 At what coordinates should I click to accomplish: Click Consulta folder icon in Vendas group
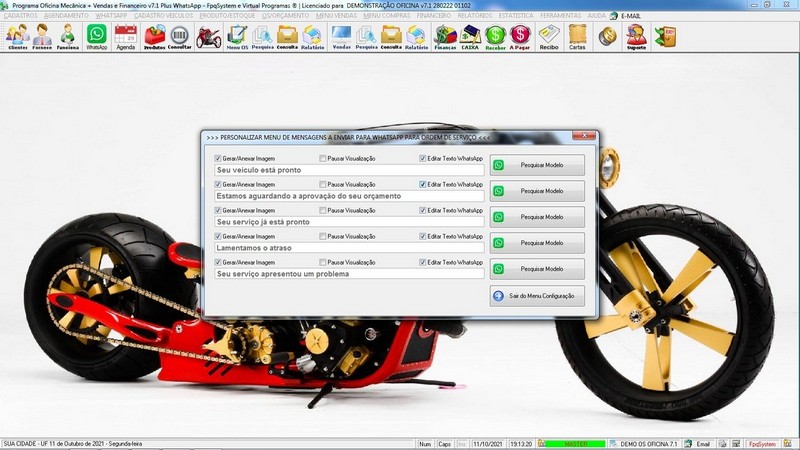391,37
